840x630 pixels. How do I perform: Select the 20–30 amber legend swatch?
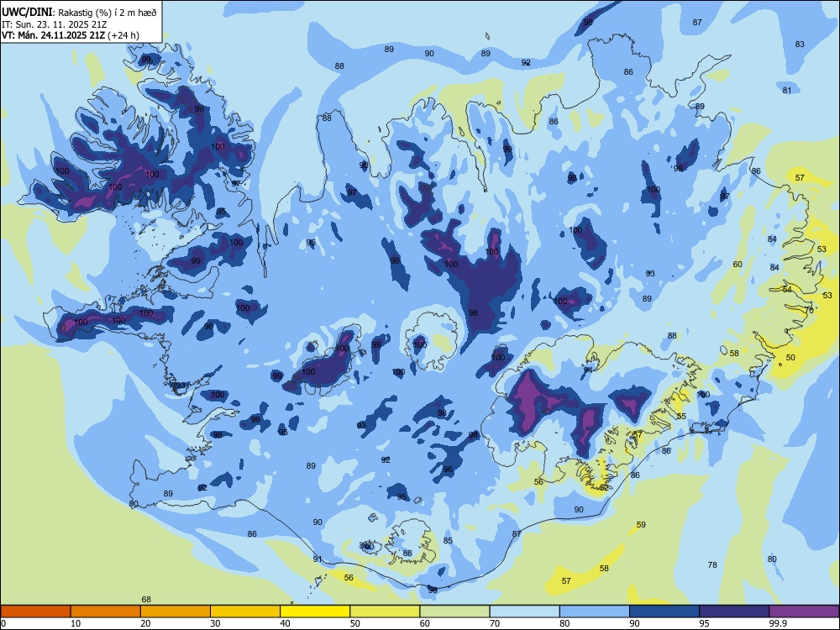point(176,612)
